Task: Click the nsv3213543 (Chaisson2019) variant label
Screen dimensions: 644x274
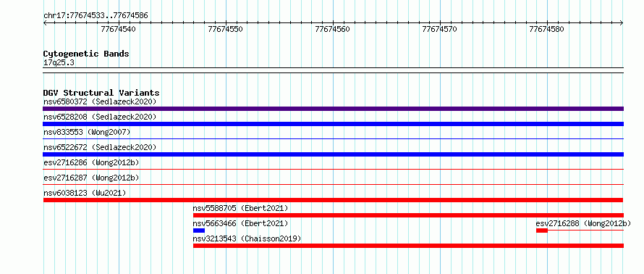Action: [247, 238]
